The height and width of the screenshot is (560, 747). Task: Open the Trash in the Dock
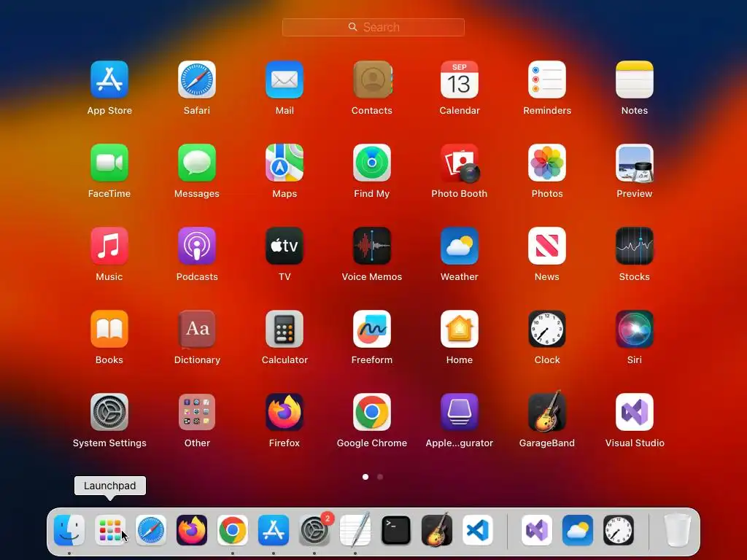point(677,530)
